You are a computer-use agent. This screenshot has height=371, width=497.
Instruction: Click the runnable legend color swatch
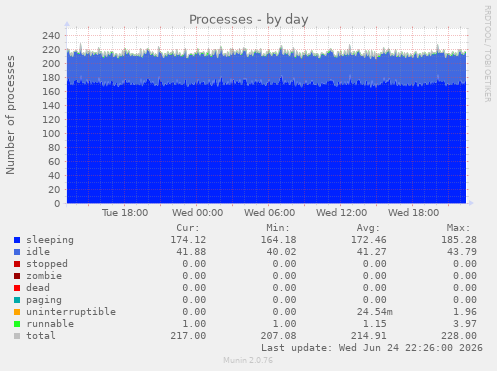(x=17, y=324)
